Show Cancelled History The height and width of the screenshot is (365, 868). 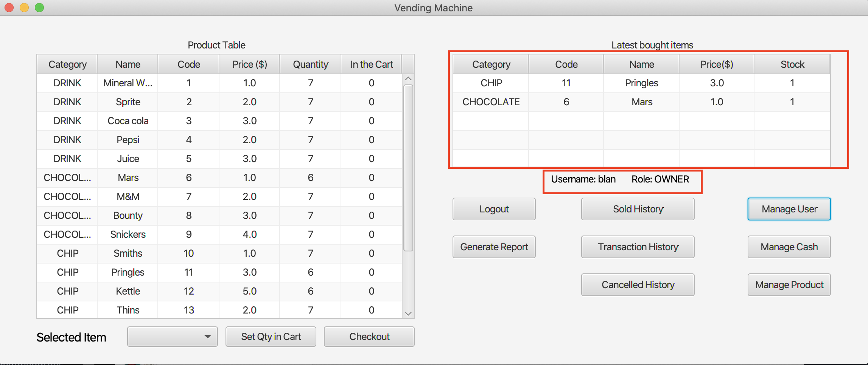click(638, 285)
